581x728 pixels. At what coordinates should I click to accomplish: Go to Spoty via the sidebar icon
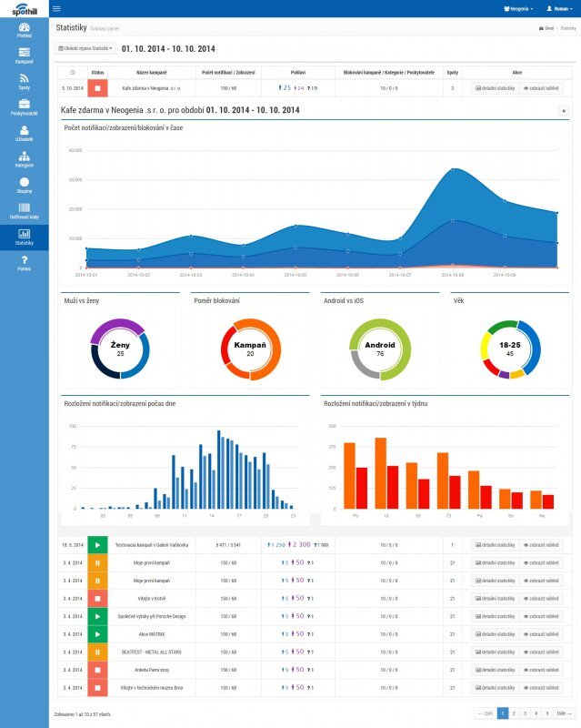pyautogui.click(x=24, y=80)
